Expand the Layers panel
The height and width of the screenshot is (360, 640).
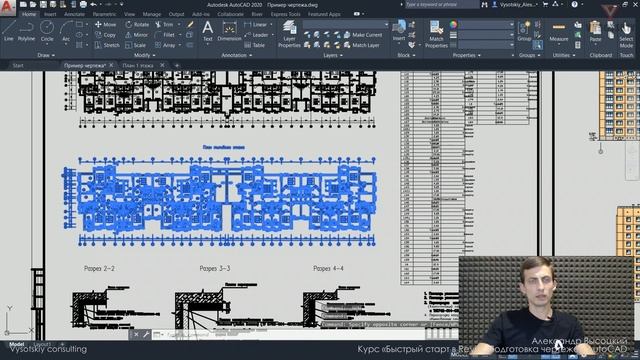point(333,55)
